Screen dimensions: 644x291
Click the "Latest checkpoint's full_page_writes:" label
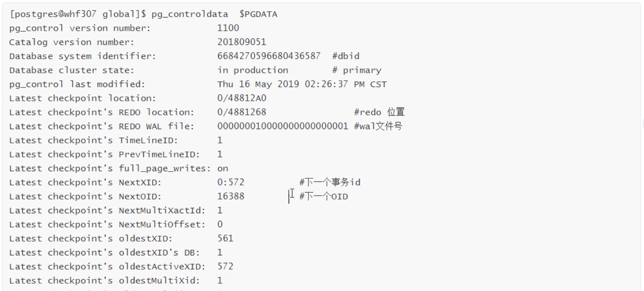110,168
